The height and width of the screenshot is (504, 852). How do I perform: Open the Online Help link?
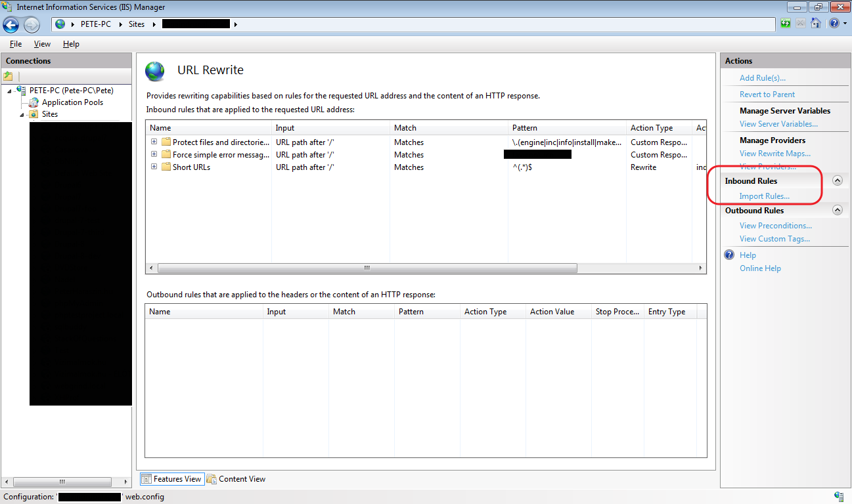point(760,268)
